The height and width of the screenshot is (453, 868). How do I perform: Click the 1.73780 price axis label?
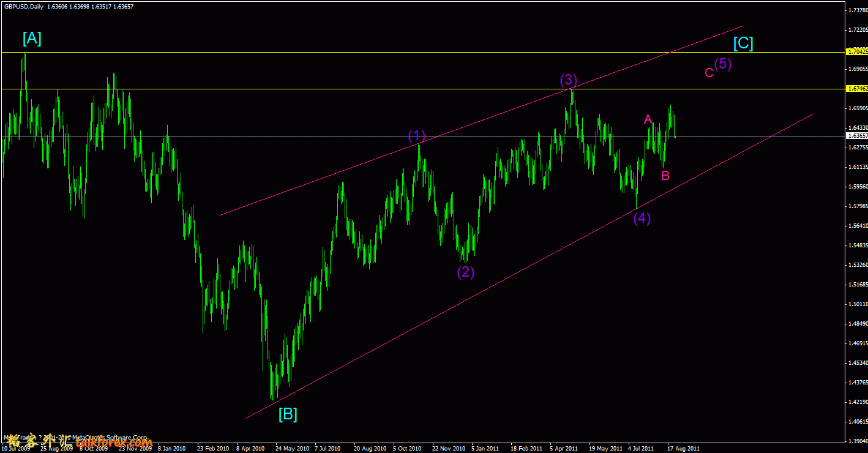(x=858, y=10)
